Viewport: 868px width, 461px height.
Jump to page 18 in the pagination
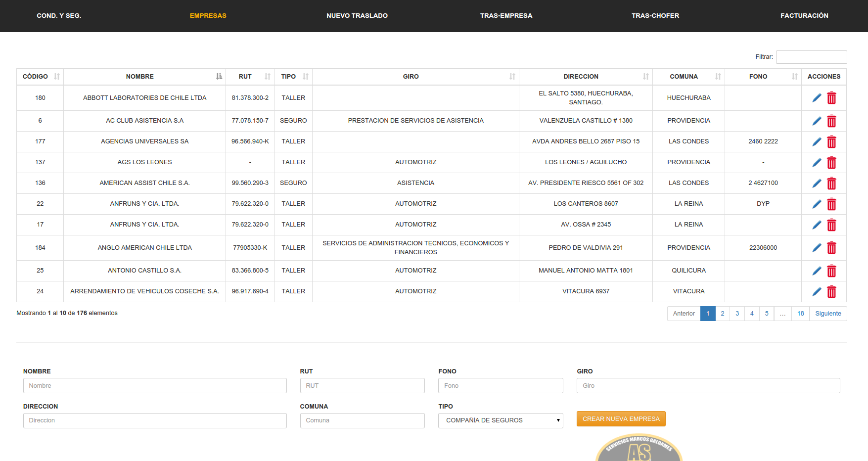800,314
